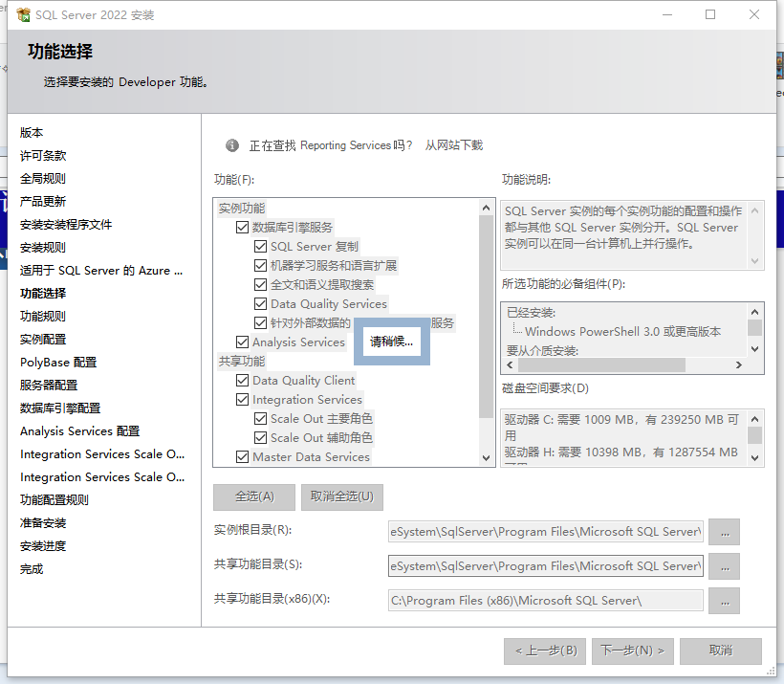784x684 pixels.
Task: Select the PolyBase 配置 step
Action: tap(58, 363)
